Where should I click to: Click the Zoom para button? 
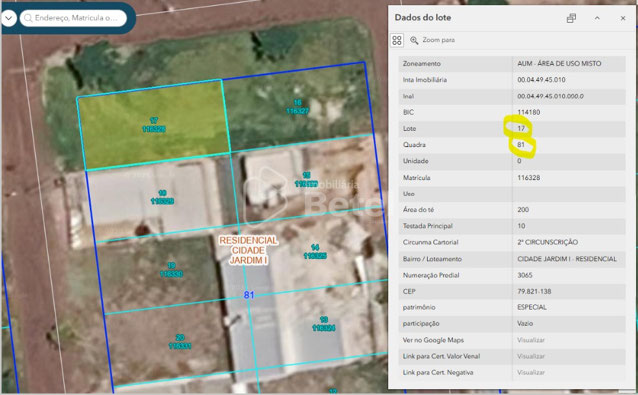click(x=433, y=40)
